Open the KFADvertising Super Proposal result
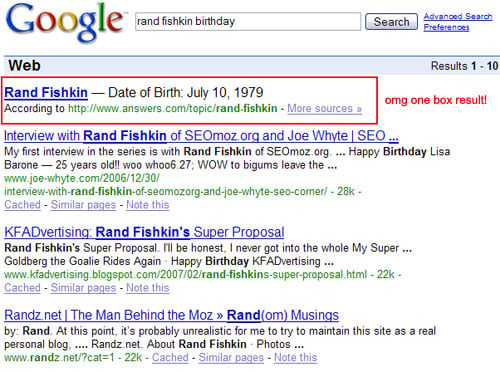 [144, 232]
